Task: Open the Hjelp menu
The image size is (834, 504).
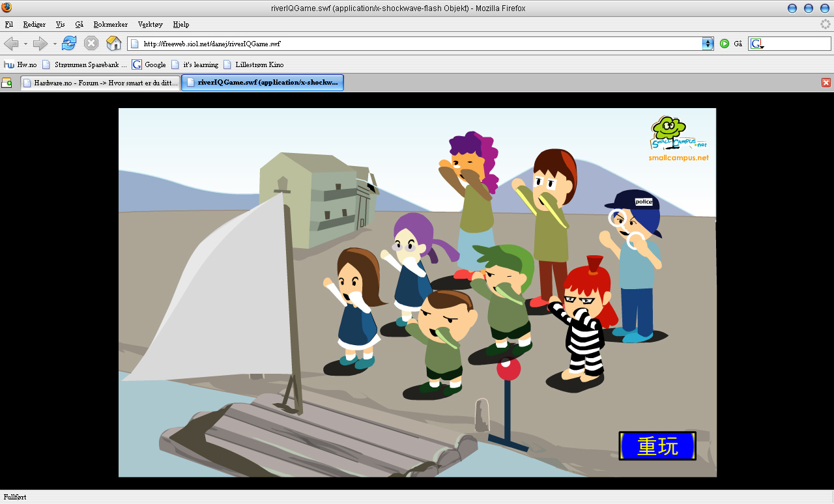Action: click(181, 24)
